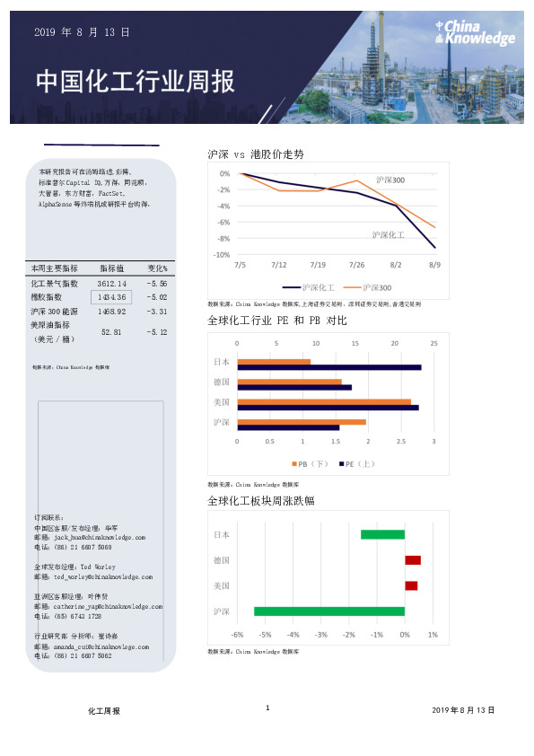The image size is (534, 756).
Task: Click the header date 2019 年 8 月 13 日
Action: point(82,32)
